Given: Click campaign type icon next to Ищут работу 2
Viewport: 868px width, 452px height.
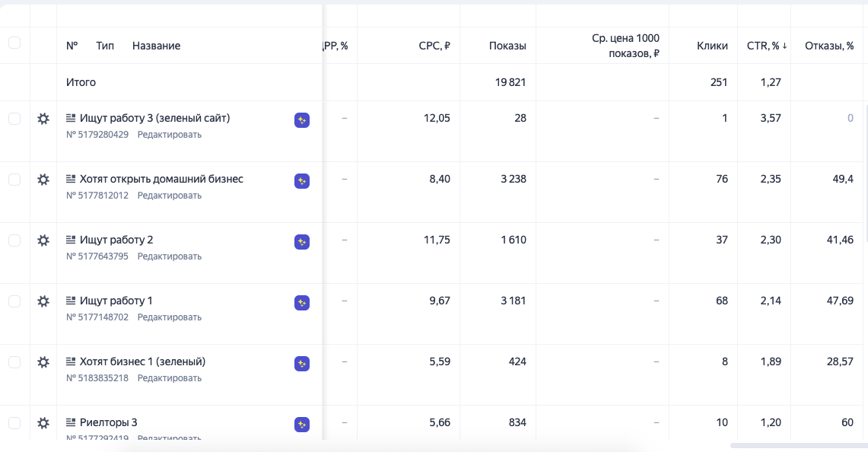Looking at the screenshot, I should pos(71,240).
